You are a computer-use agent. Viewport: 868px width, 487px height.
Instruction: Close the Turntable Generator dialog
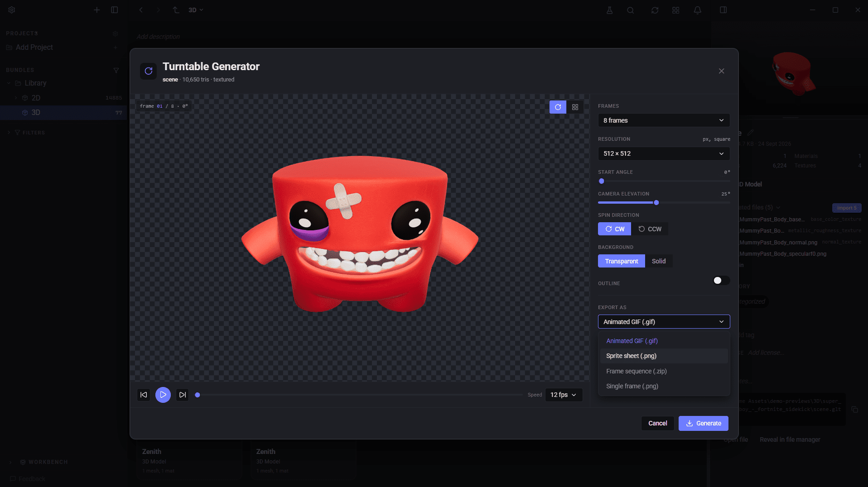pyautogui.click(x=721, y=71)
